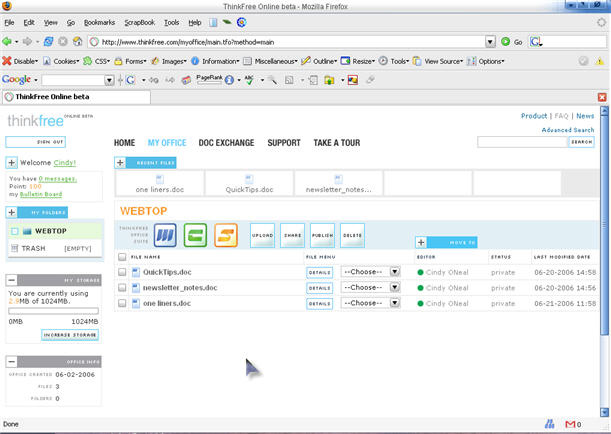Open the Outline developer toolbar menu
The height and width of the screenshot is (434, 611).
click(319, 61)
